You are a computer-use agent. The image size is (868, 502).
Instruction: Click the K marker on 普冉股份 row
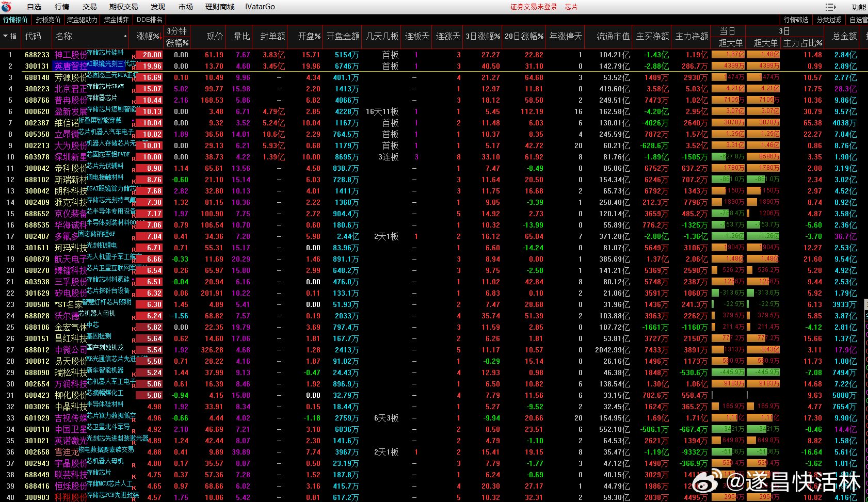(x=134, y=102)
